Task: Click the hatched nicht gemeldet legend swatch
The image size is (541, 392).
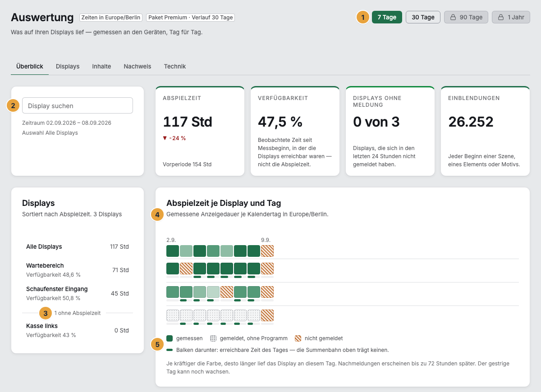Action: coord(298,338)
